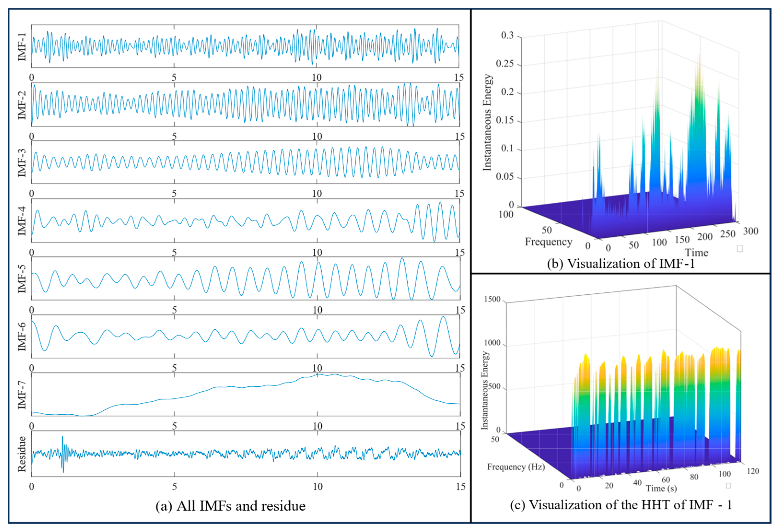Select caption '(c) Visualization of the HHT of IMF - 1'
Image resolution: width=781 pixels, height=532 pixels.
[621, 505]
